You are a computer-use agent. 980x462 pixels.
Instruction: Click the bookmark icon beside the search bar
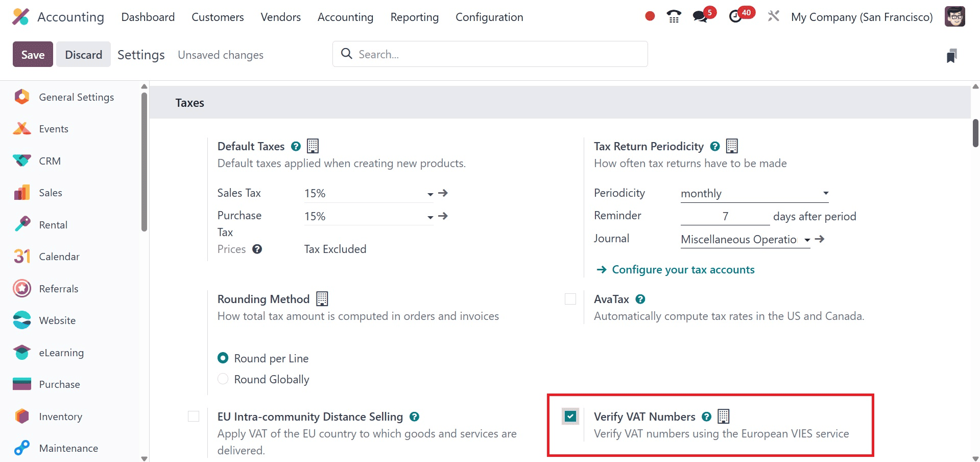click(951, 55)
